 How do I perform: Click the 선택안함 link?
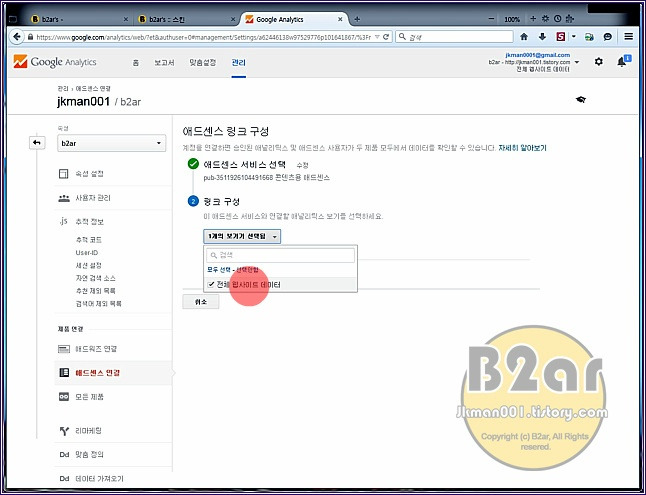[247, 270]
